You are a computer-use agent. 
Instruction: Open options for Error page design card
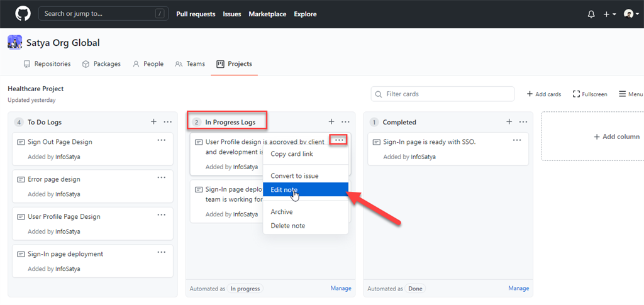point(162,178)
